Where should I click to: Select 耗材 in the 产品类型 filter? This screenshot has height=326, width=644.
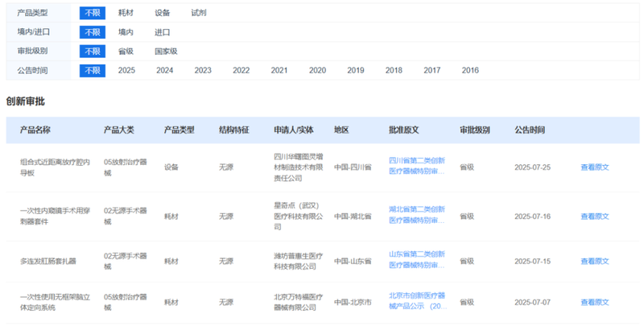126,13
